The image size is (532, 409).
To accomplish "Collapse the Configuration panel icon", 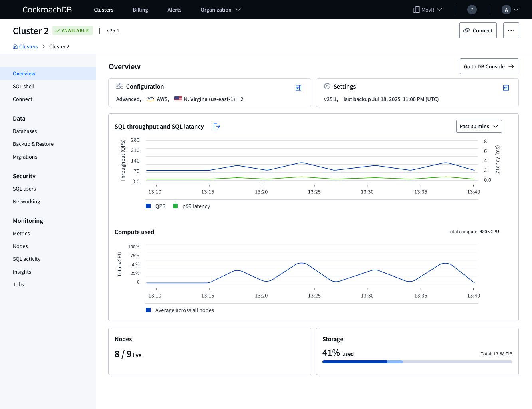I will [298, 88].
